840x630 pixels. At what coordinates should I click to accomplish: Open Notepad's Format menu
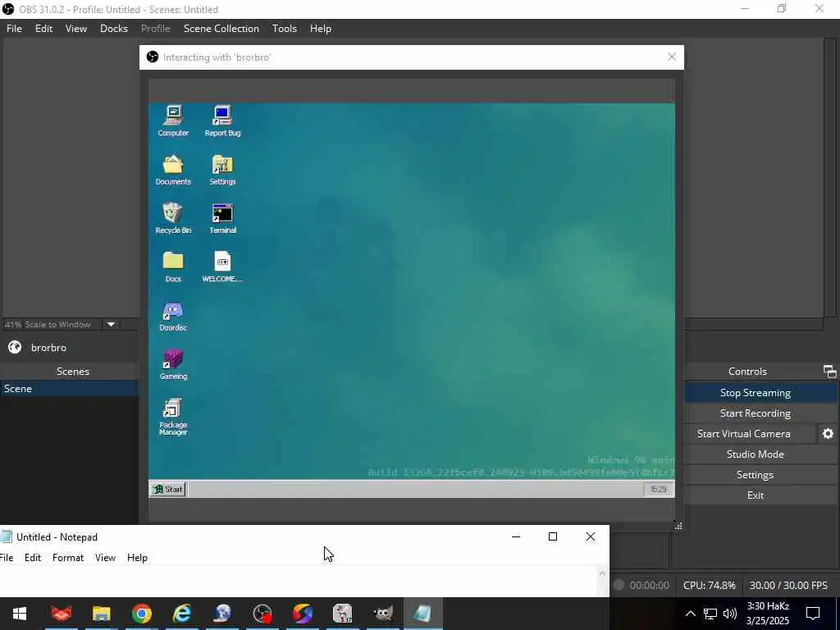pyautogui.click(x=68, y=557)
